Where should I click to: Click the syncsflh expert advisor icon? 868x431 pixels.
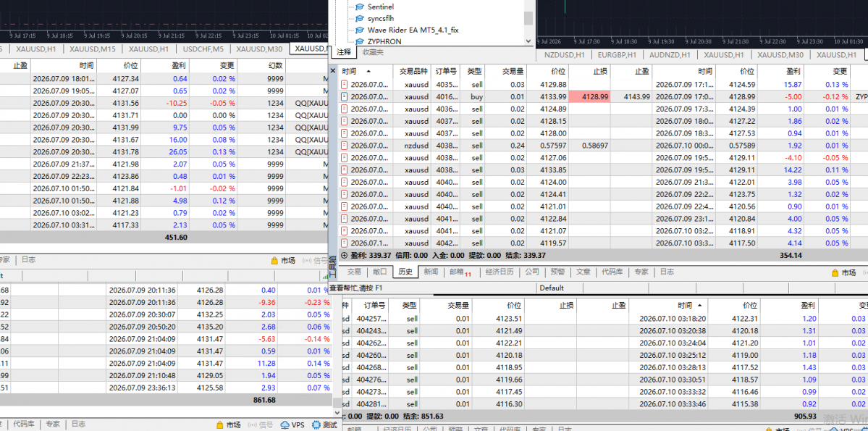point(360,19)
